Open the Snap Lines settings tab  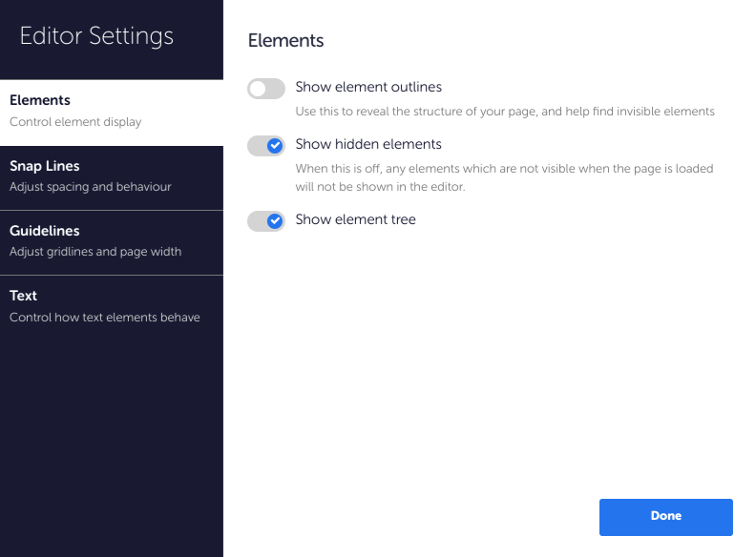(112, 177)
